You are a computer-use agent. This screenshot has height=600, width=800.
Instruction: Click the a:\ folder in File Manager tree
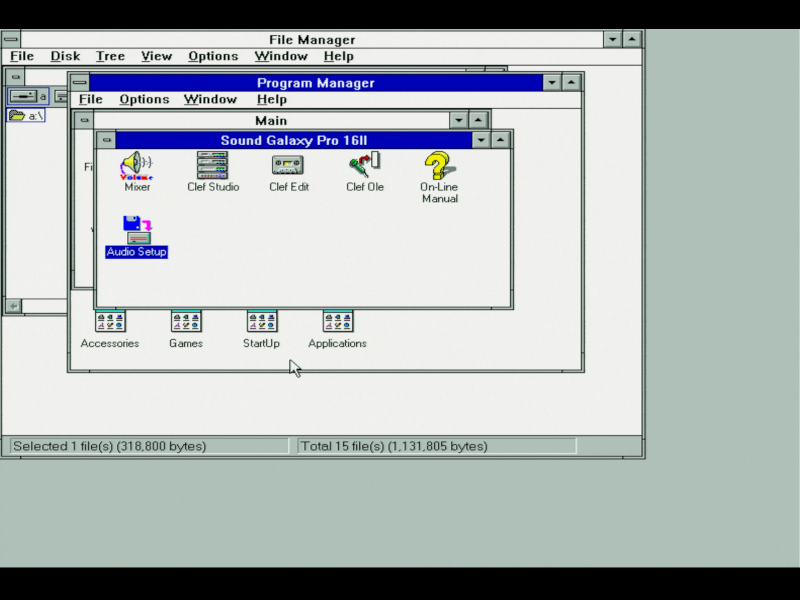[x=27, y=116]
